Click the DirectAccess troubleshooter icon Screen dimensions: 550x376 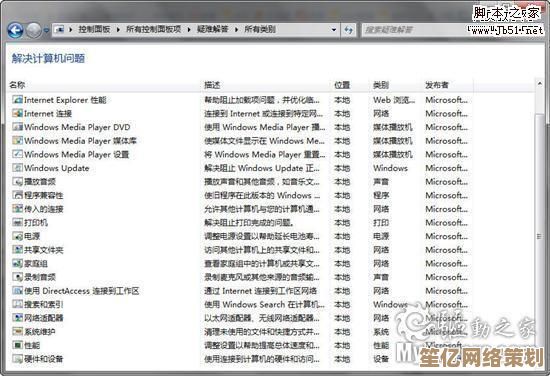tap(17, 291)
